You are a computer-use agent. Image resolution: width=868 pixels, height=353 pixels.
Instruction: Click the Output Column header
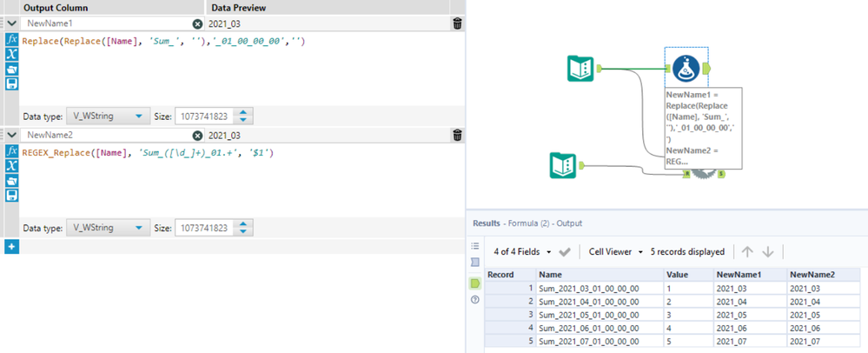coord(56,8)
